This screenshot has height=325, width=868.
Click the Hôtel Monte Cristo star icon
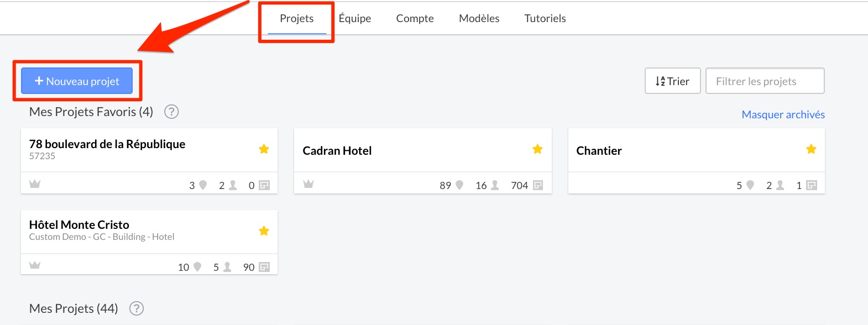coord(264,230)
